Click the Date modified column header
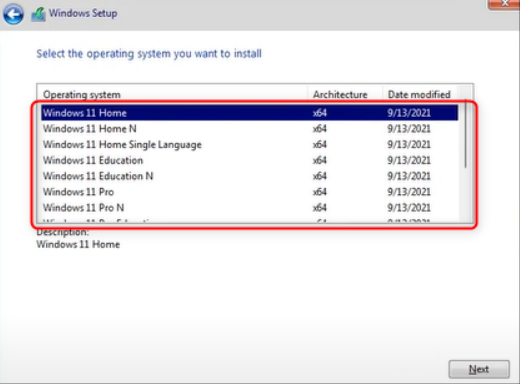Image resolution: width=520 pixels, height=384 pixels. click(420, 94)
